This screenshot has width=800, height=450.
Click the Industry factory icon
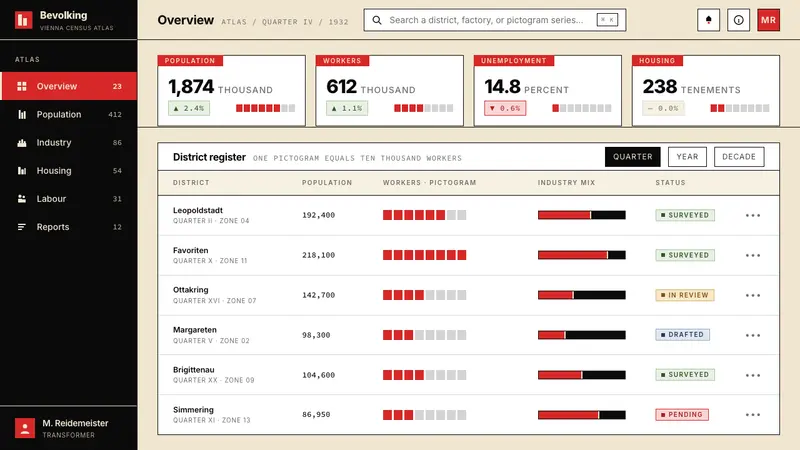(21, 142)
